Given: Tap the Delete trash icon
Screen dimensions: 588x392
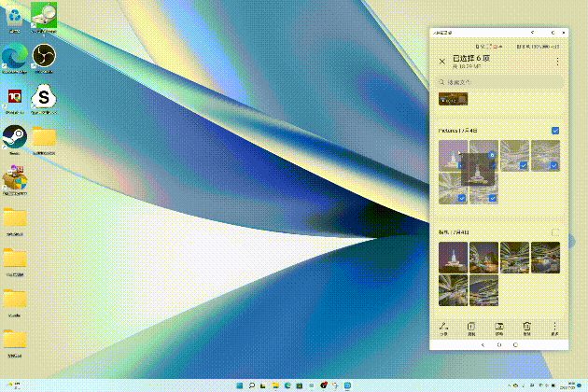Looking at the screenshot, I should pos(527,326).
